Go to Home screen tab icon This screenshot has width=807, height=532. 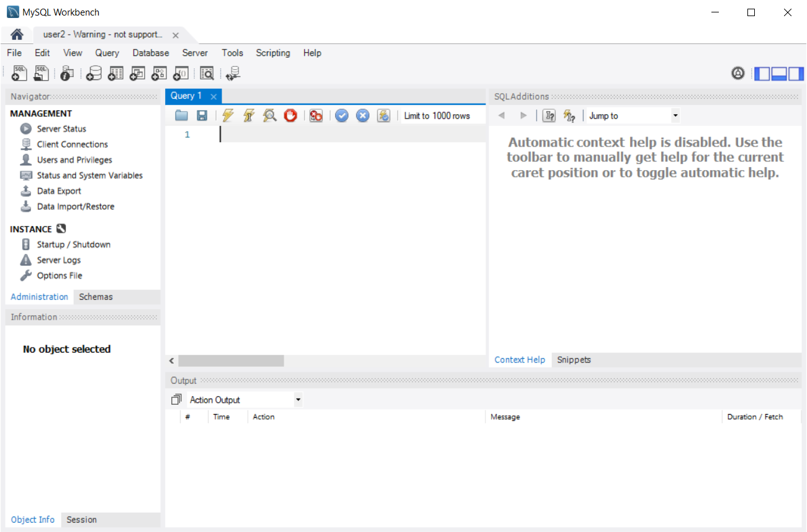coord(17,35)
